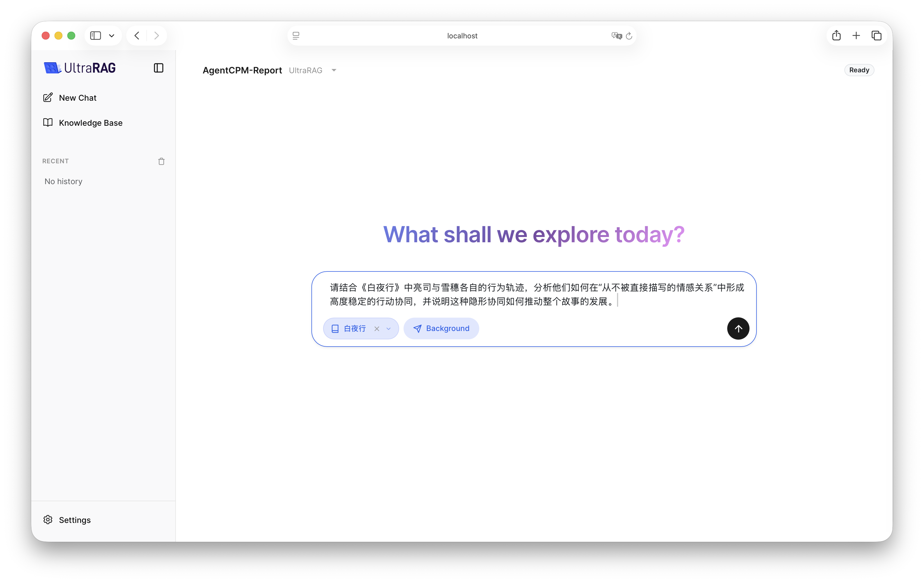Expand the 白夜行 knowledge base dropdown
The width and height of the screenshot is (924, 583).
coord(388,329)
